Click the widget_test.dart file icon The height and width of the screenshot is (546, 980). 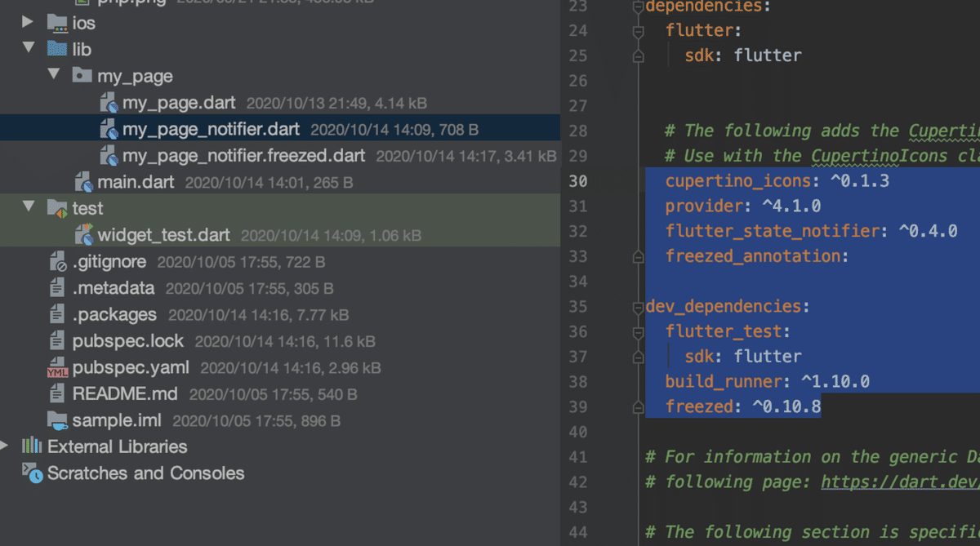[83, 236]
